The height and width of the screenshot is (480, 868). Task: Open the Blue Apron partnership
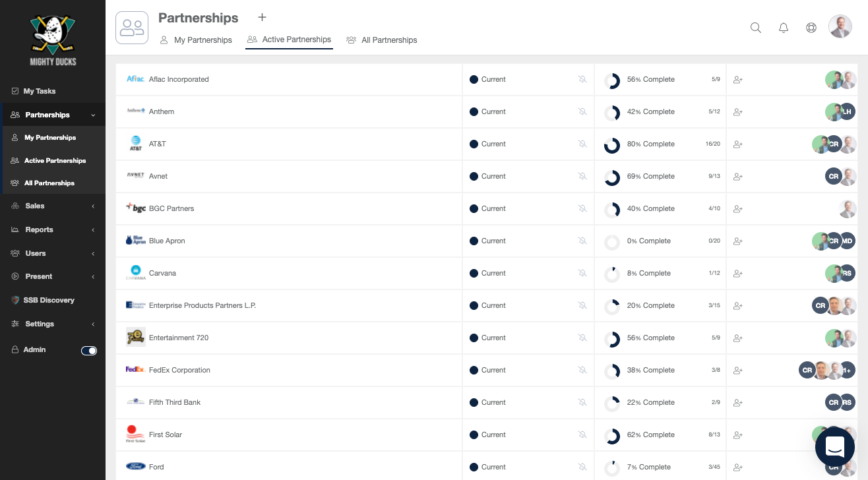coord(167,241)
